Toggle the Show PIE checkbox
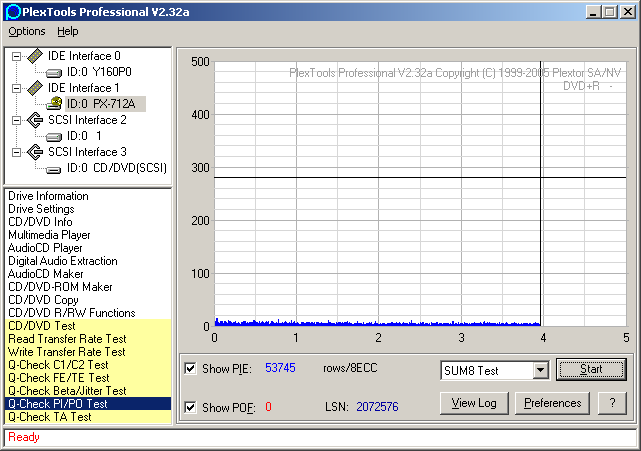 tap(190, 368)
